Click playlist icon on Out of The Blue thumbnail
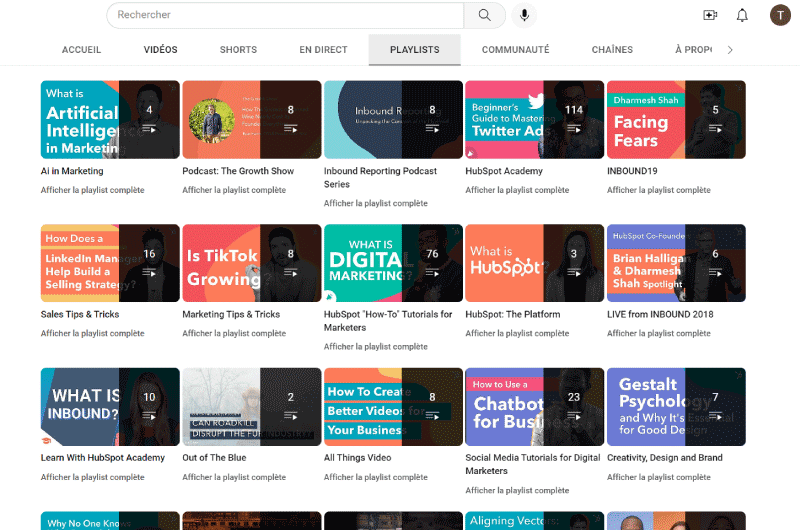The width and height of the screenshot is (800, 530). click(x=290, y=416)
